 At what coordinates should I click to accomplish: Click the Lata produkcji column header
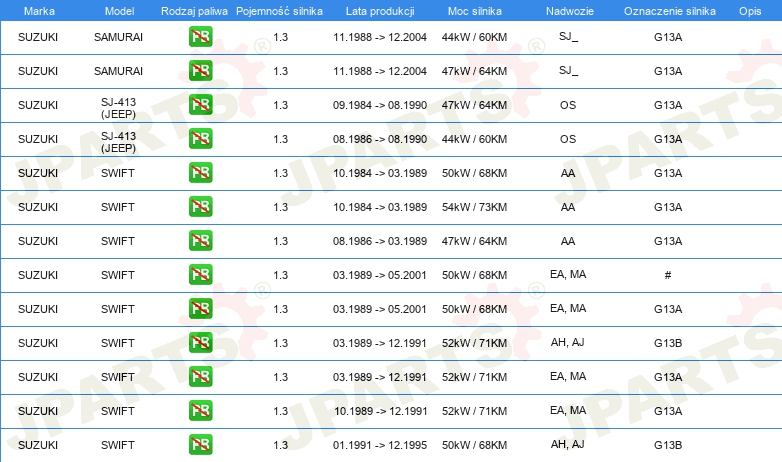pyautogui.click(x=380, y=11)
